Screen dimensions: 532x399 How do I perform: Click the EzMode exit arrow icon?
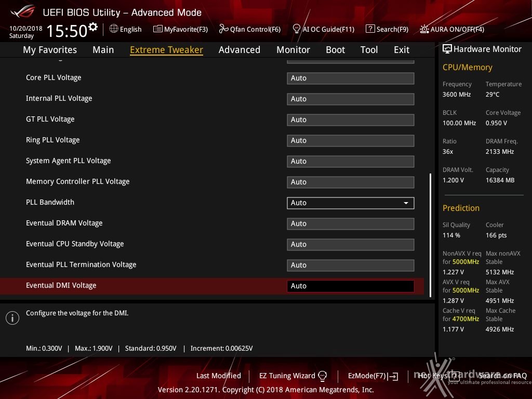click(393, 376)
